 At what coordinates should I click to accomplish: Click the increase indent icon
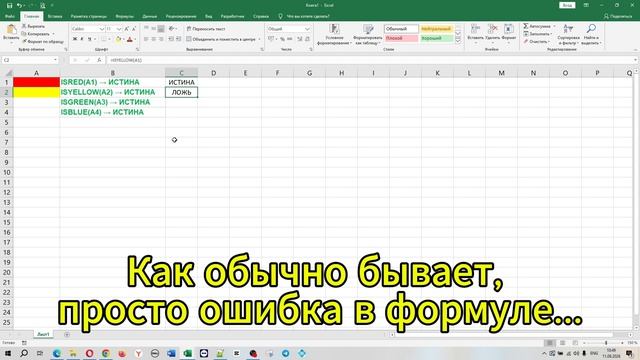[x=178, y=39]
